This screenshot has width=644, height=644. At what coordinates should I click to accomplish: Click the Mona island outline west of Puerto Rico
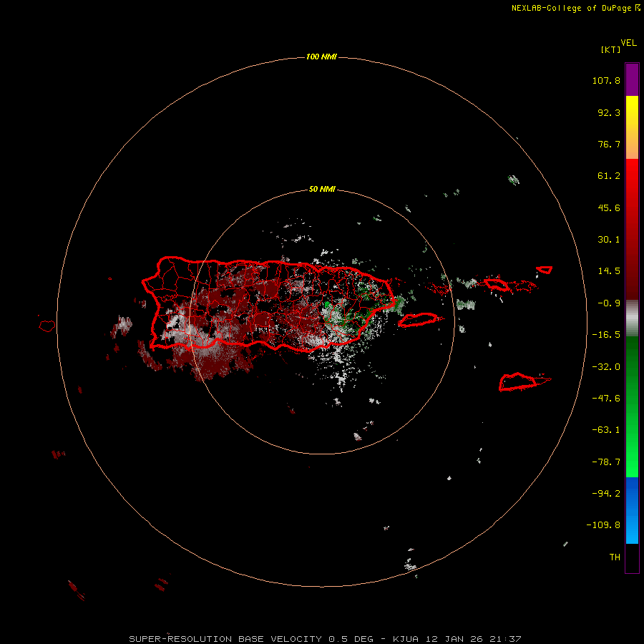47,326
